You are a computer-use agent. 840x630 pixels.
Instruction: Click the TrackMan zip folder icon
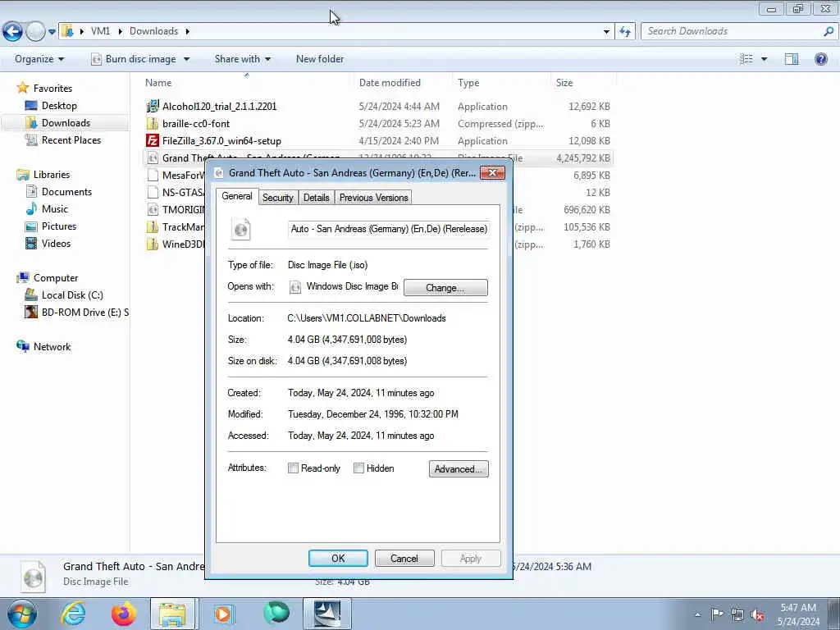point(153,226)
